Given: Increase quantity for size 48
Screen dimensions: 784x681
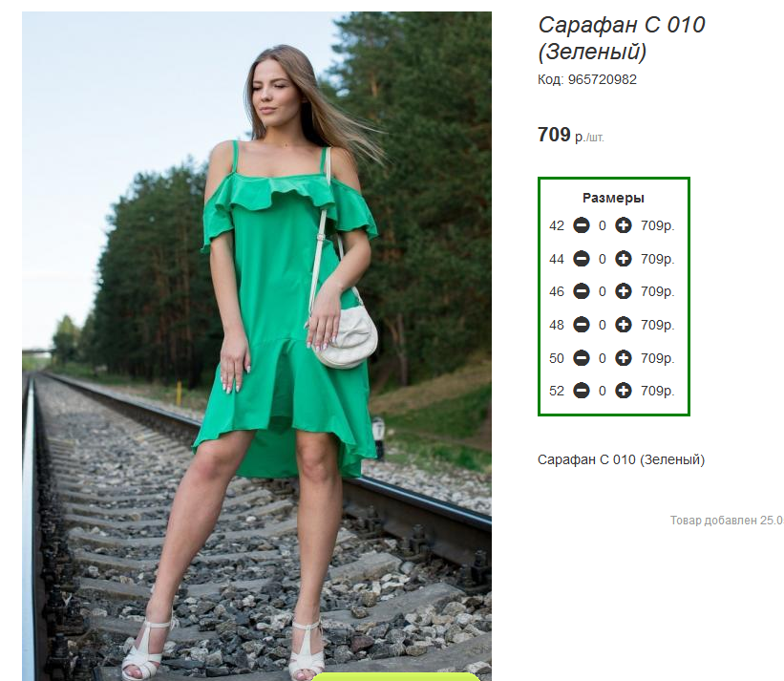Looking at the screenshot, I should coord(623,325).
